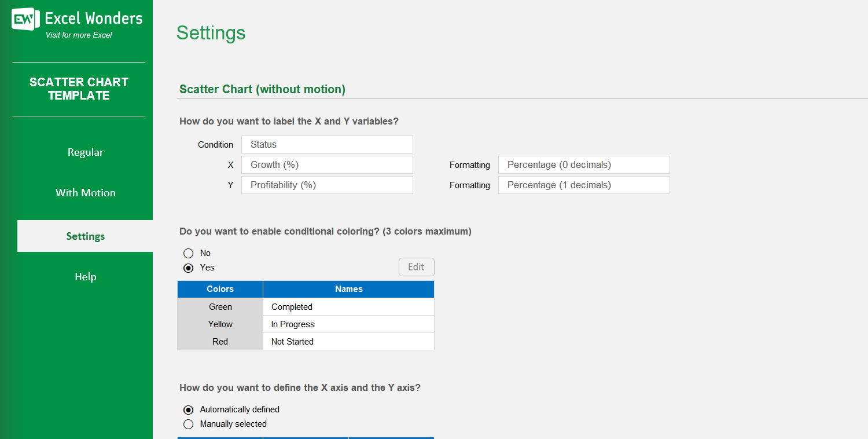Open the Regular scatter chart page

click(x=85, y=152)
